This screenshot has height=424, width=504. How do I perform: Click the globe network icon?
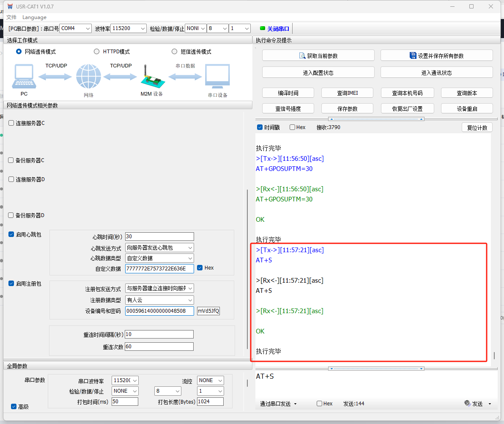88,77
